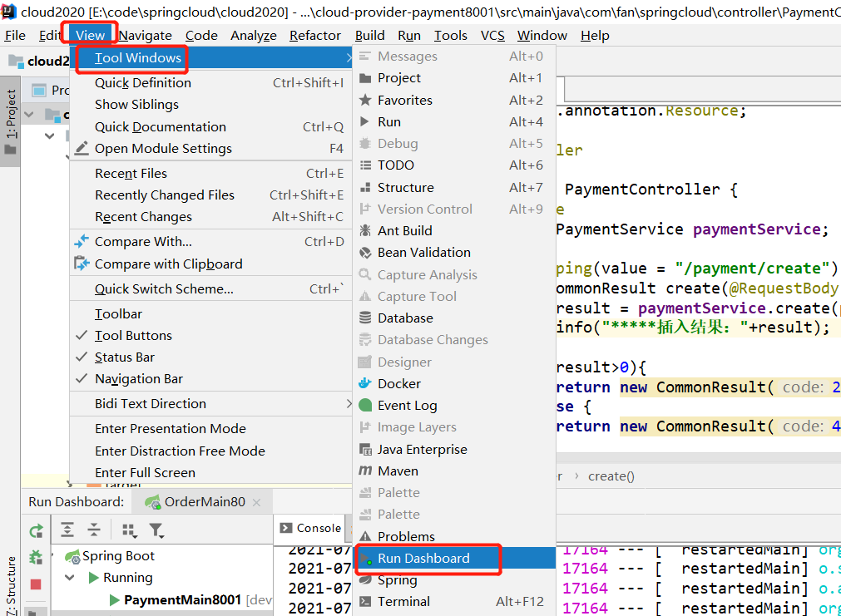Toggle the Status Bar checkmark option

(210, 357)
